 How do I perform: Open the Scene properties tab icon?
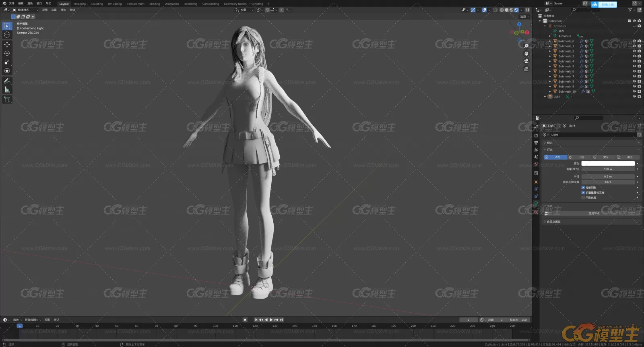tap(536, 157)
